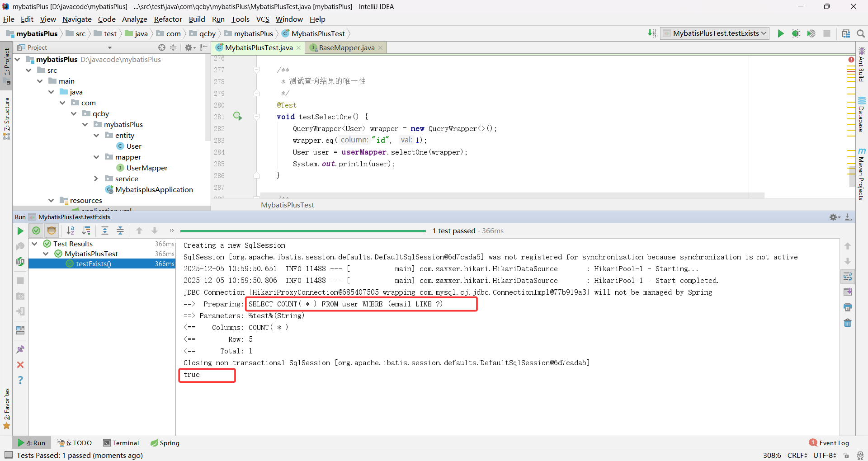
Task: Open the Project panel settings gear
Action: [x=189, y=47]
